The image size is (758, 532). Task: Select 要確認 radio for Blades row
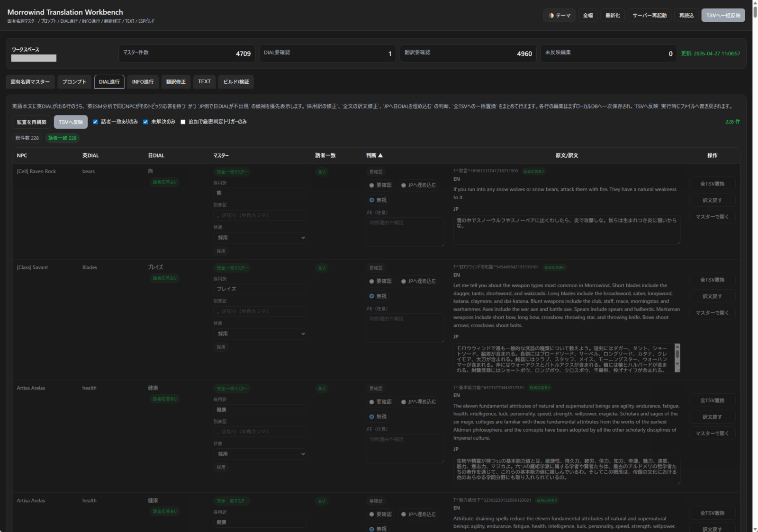(372, 282)
